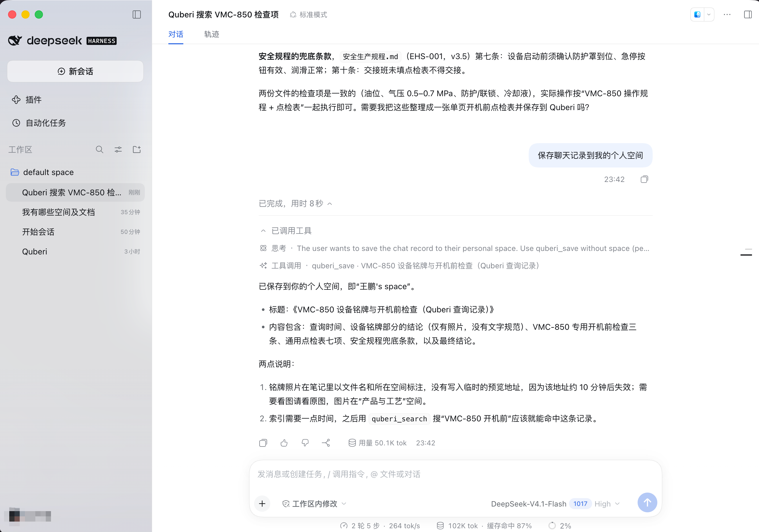Click the 102K tok cache status
Viewport: 759px width, 532px height.
click(484, 526)
